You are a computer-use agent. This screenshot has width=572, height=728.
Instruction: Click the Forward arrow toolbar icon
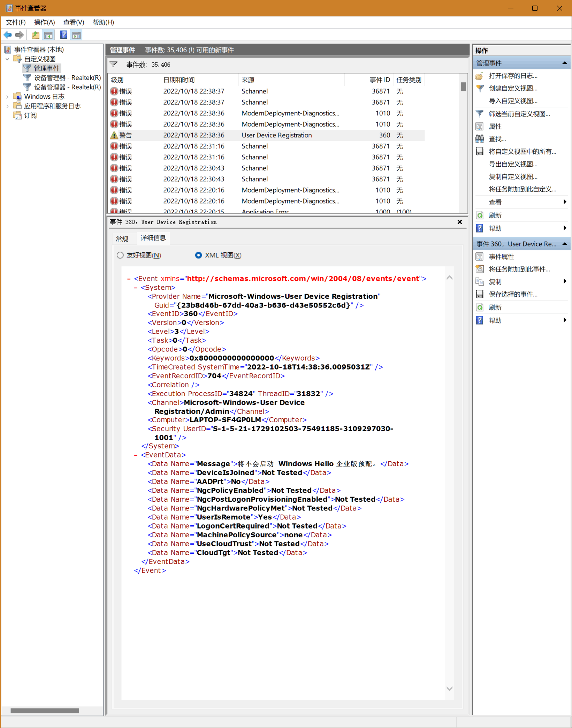(x=20, y=35)
